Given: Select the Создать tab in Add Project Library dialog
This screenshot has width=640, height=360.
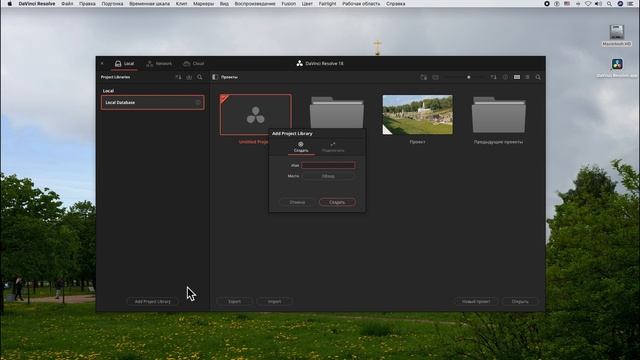Looking at the screenshot, I should tap(301, 147).
